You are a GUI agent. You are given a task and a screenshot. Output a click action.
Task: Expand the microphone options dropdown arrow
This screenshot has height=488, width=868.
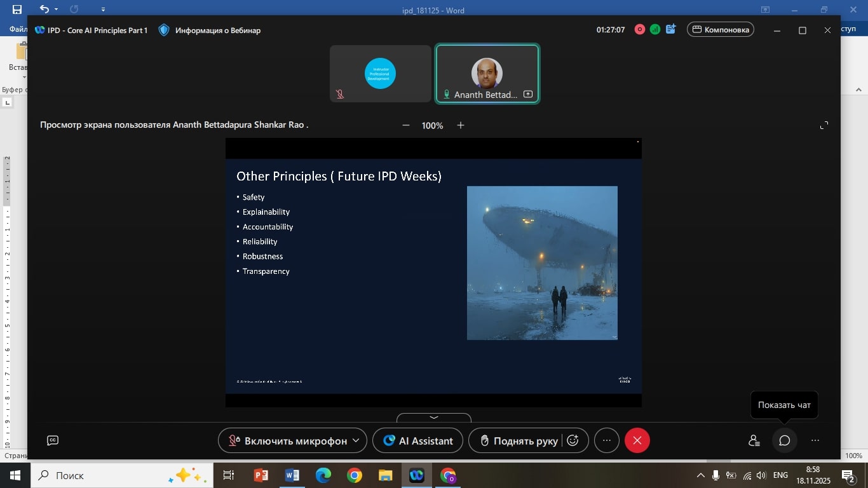tap(356, 440)
